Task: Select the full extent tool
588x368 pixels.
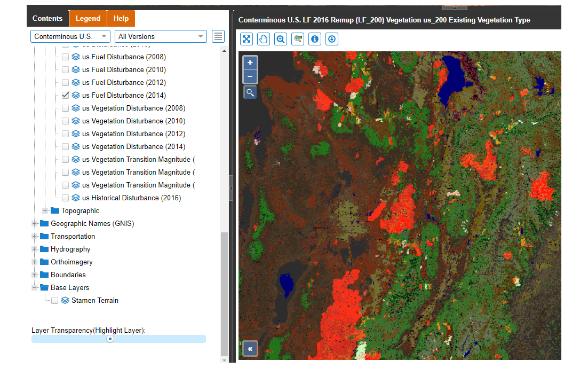Action: click(x=247, y=39)
